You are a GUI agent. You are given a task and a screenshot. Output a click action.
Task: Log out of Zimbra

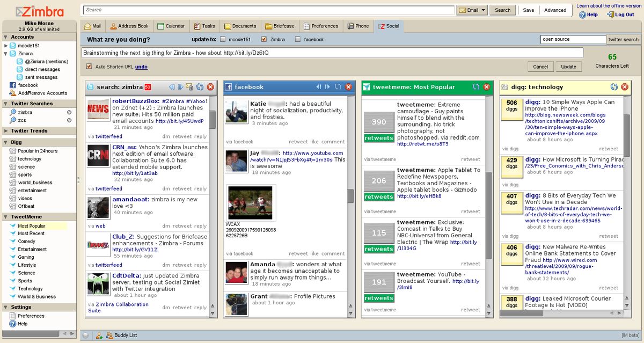tap(621, 14)
